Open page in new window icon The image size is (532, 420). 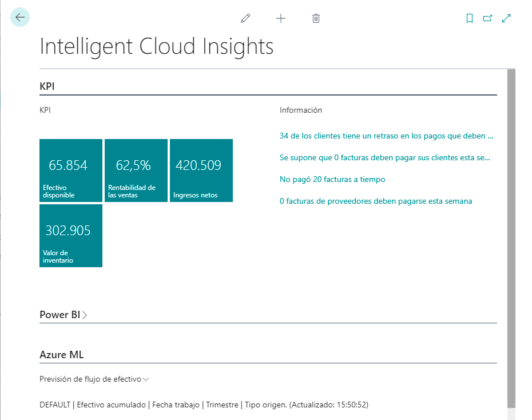(487, 18)
